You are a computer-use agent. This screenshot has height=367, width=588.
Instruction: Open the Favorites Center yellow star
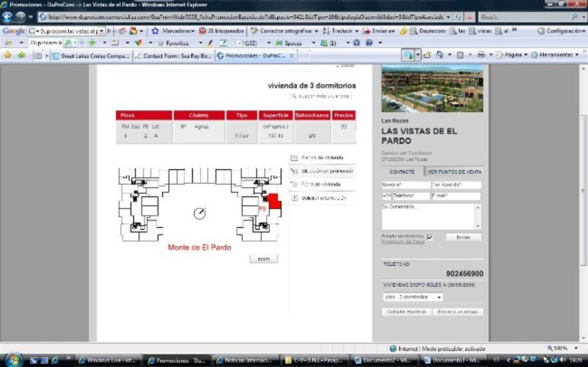coord(7,55)
